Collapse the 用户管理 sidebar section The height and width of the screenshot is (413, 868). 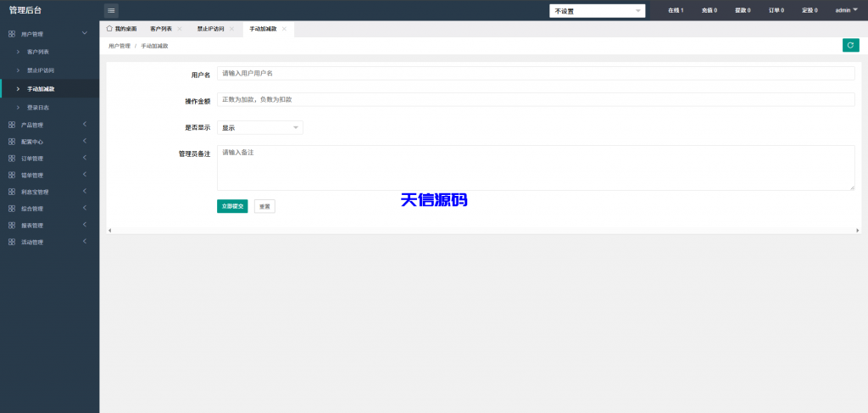[84, 34]
